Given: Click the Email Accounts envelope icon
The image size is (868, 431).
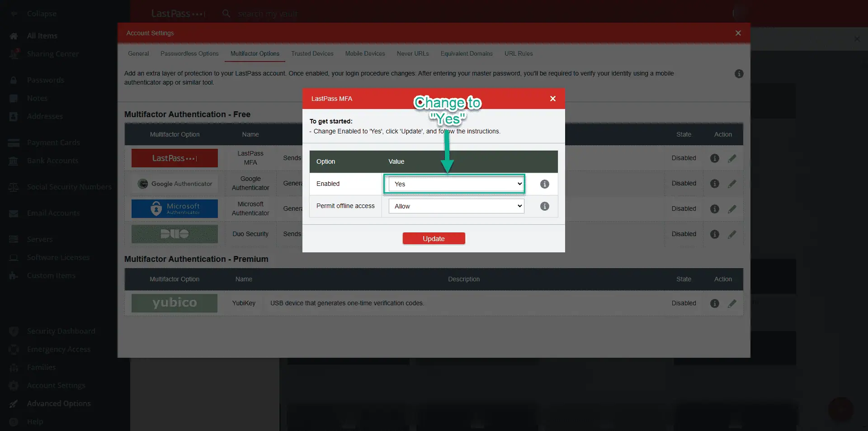Looking at the screenshot, I should click(14, 213).
